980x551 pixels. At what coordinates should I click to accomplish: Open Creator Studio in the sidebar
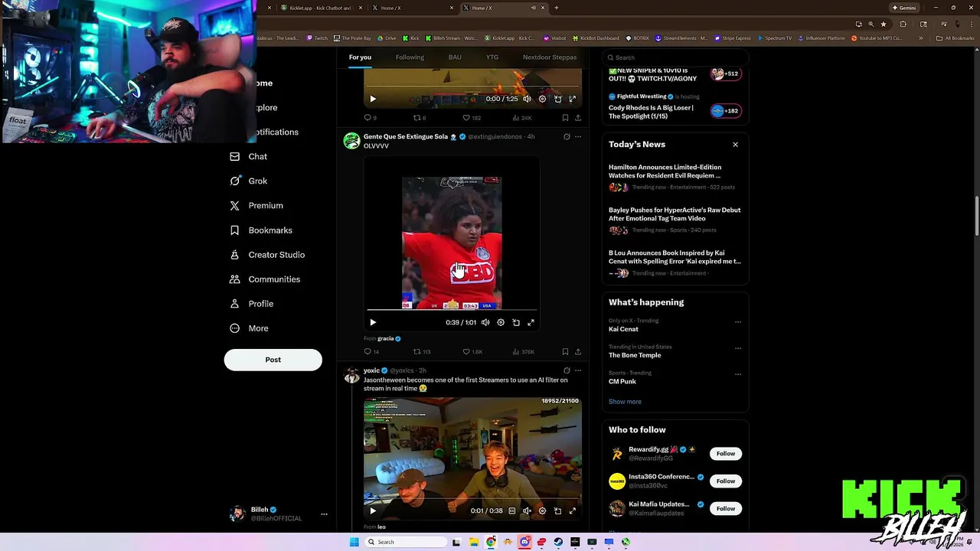(x=267, y=254)
